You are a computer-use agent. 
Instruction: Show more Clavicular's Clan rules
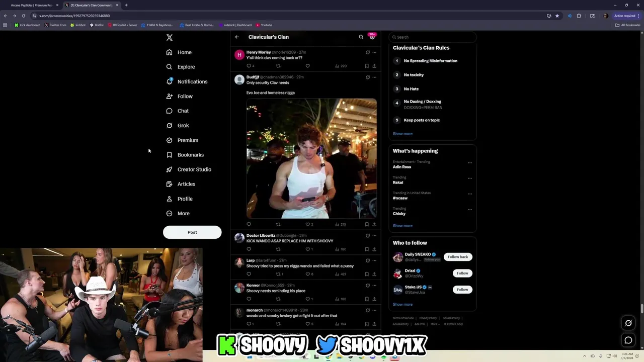point(403,134)
